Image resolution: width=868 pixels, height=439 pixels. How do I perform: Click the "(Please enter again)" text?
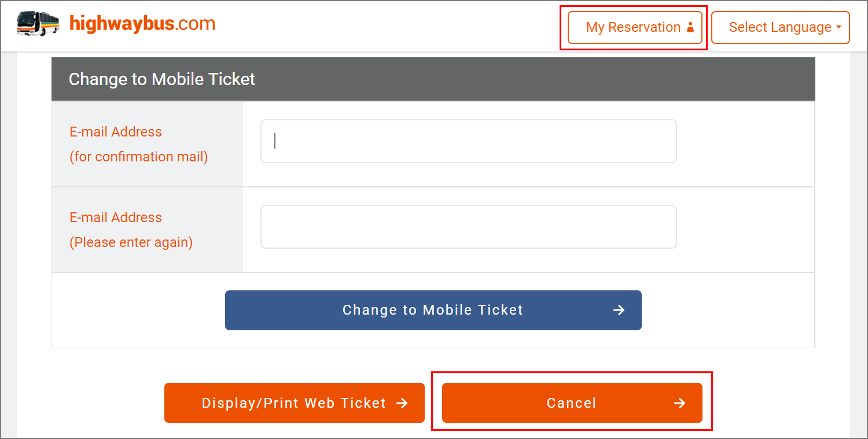coord(131,242)
